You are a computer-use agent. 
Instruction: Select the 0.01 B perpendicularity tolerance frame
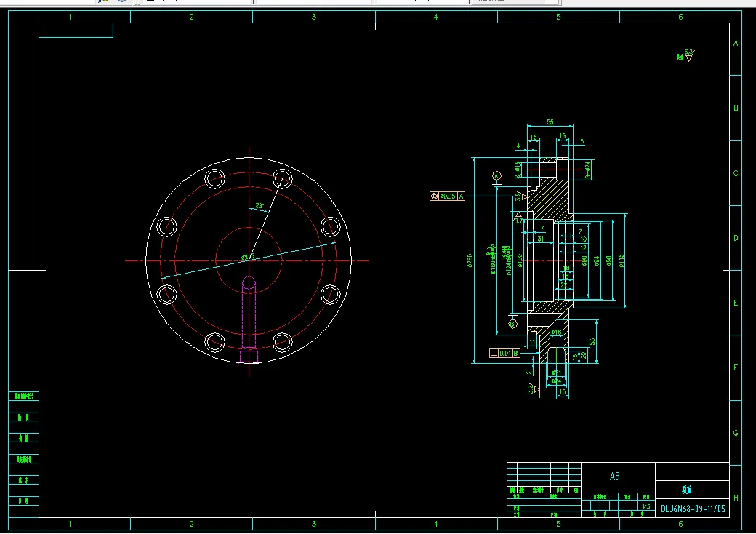pyautogui.click(x=504, y=353)
